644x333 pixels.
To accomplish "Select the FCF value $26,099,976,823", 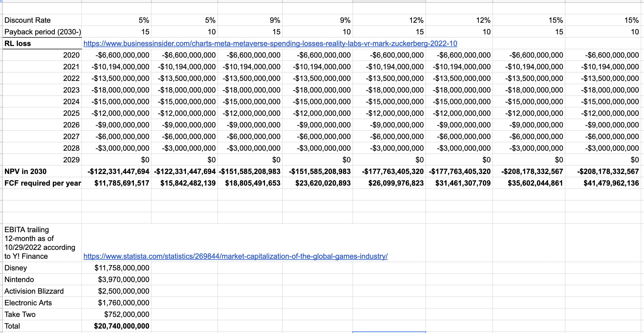I will point(389,183).
